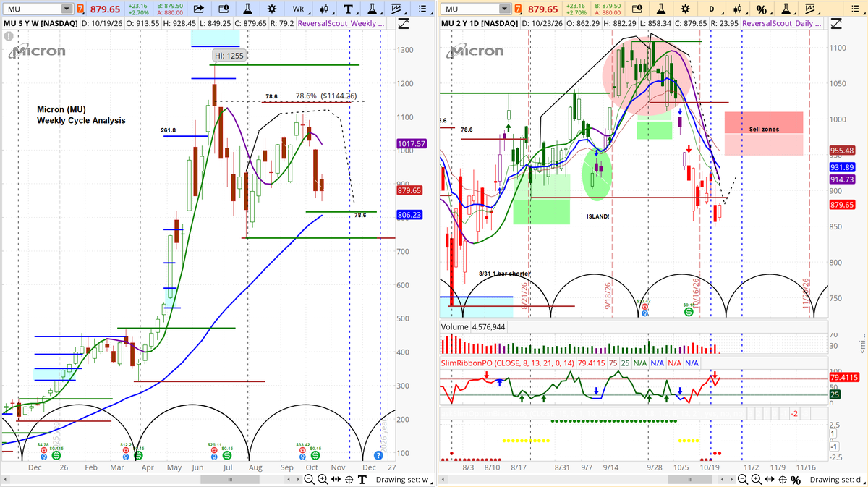Viewport: 868px width, 487px height.
Task: Open drawings dropdown in left chart toolbar
Action: (x=397, y=9)
